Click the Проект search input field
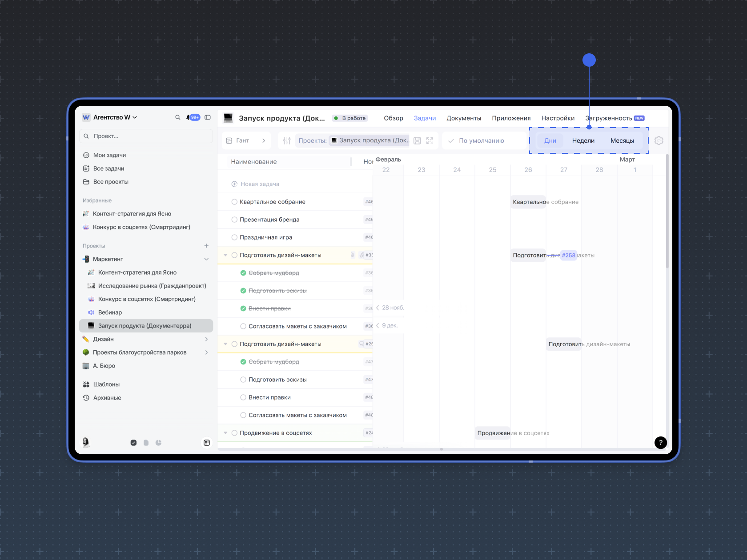Image resolution: width=747 pixels, height=560 pixels. [147, 136]
